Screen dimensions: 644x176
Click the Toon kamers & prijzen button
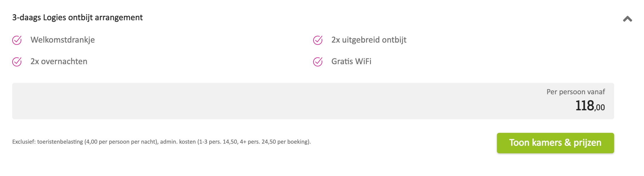click(555, 143)
